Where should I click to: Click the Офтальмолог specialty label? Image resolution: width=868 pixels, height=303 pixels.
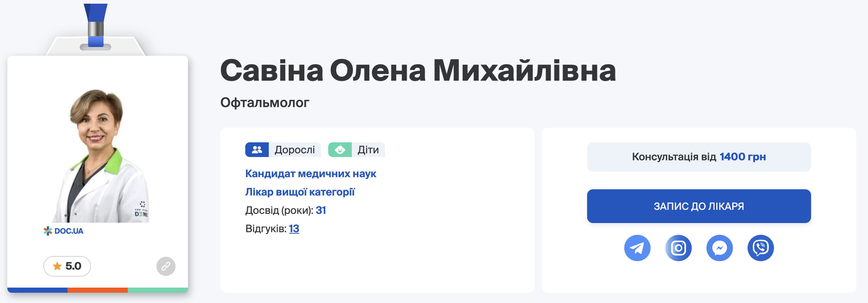click(265, 103)
